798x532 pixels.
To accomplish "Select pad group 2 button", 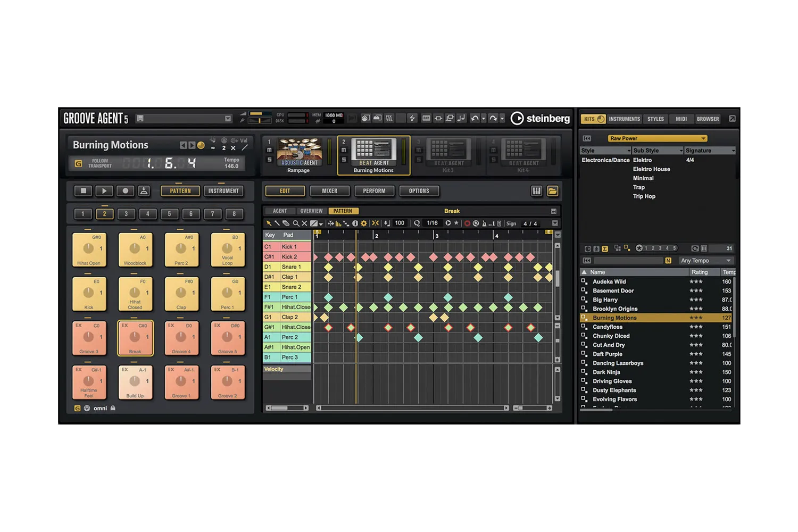I will coord(104,214).
